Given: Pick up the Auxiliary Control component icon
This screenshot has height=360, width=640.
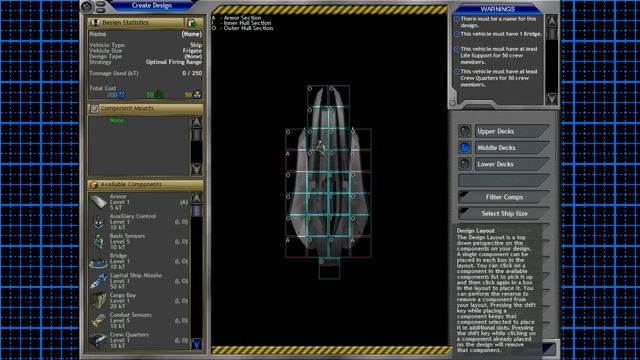Looking at the screenshot, I should 98,222.
